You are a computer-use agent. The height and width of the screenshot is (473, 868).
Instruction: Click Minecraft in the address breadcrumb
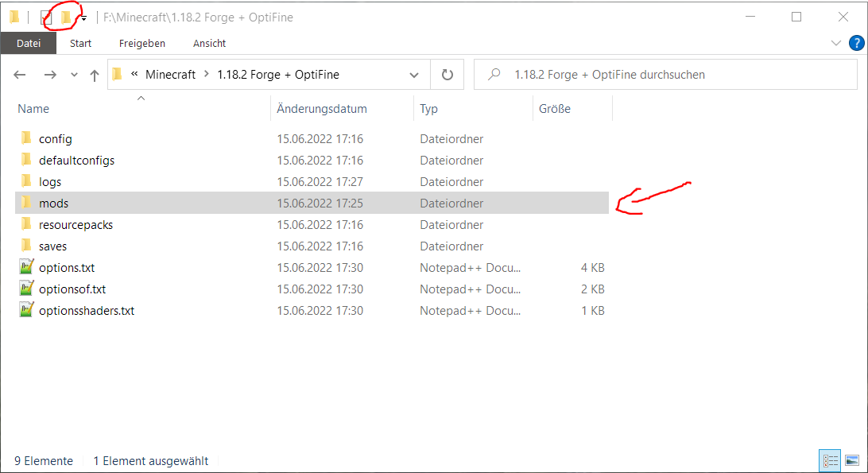tap(170, 75)
